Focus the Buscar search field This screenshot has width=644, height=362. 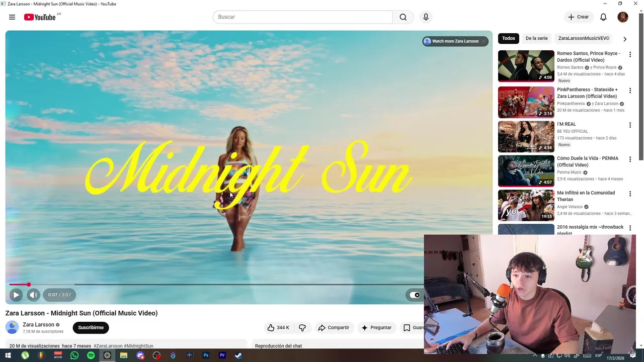coord(302,17)
